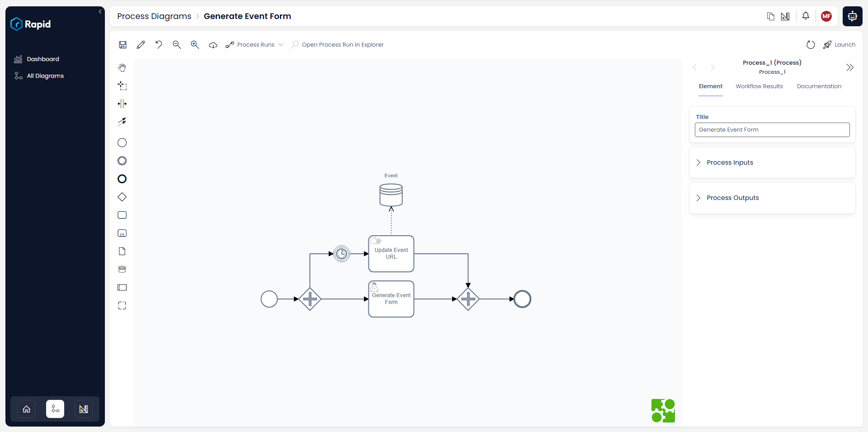The height and width of the screenshot is (432, 868).
Task: Select the Generate Event Form task
Action: 391,299
